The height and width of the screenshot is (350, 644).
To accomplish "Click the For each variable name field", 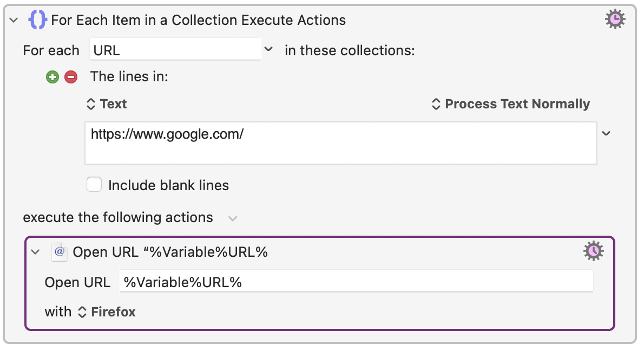I will point(175,50).
